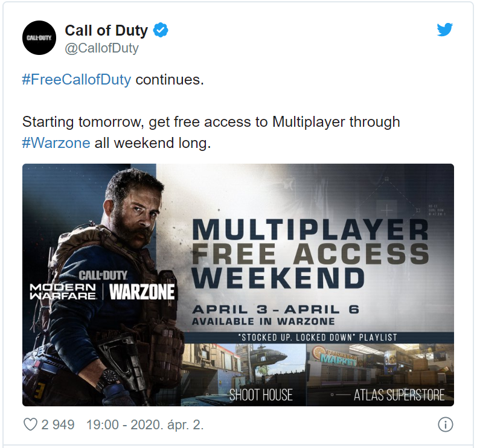
Task: Click the Atlas Superstore map preview
Action: click(380, 375)
